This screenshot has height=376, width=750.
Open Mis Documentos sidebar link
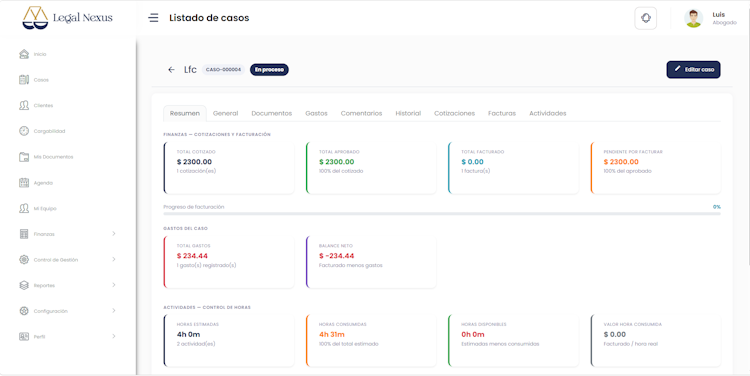pyautogui.click(x=53, y=157)
